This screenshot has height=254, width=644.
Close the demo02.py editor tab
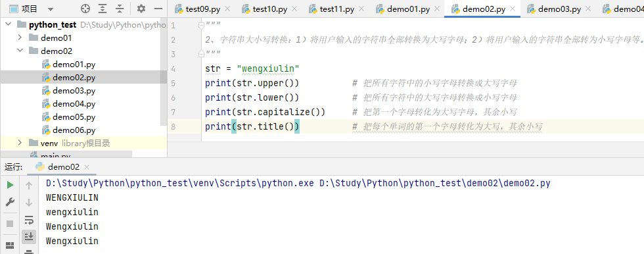(x=512, y=9)
